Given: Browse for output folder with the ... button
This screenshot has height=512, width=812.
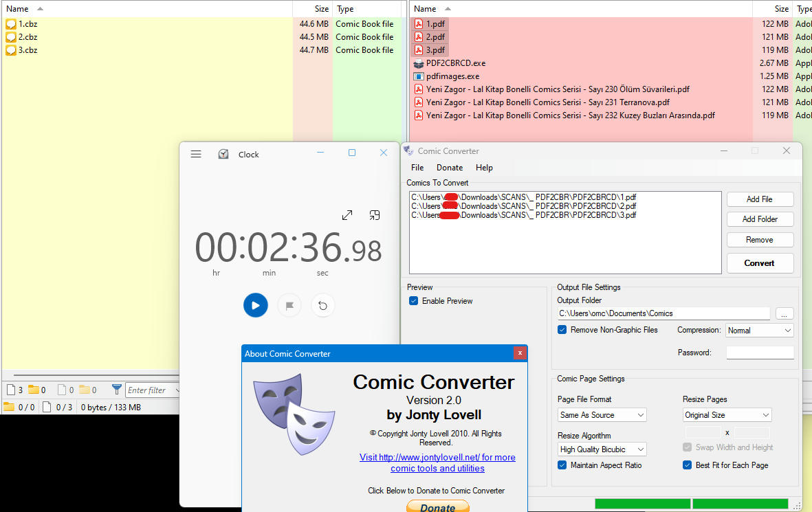Looking at the screenshot, I should coord(784,313).
